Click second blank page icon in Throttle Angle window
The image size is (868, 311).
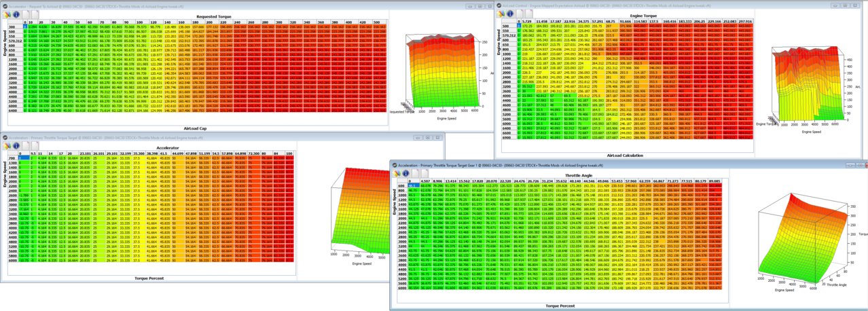point(424,172)
